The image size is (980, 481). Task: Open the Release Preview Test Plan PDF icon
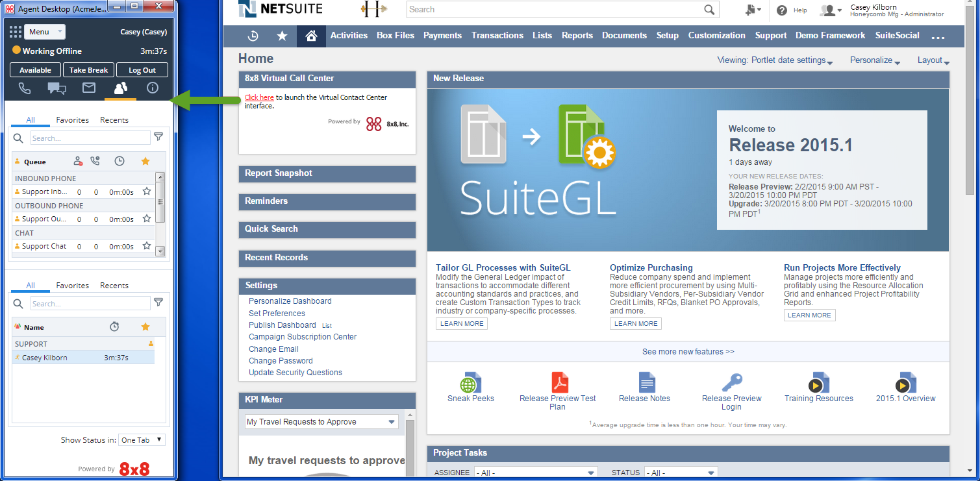[x=559, y=382]
